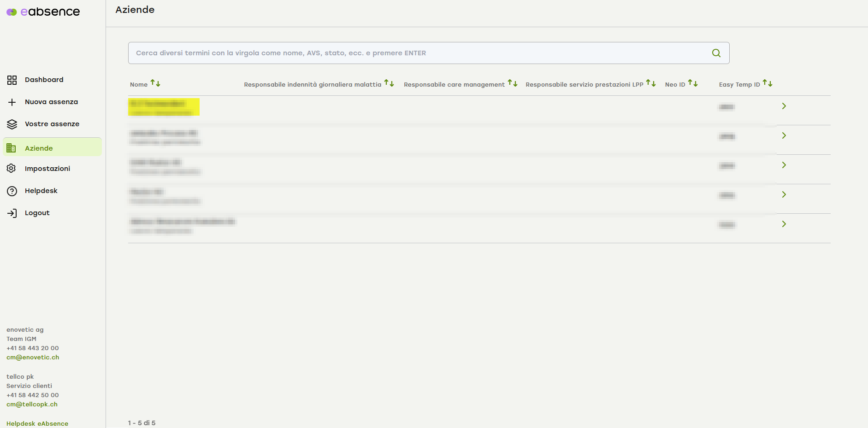Toggle sort for Easy Temp ID column
Viewport: 868px width, 428px height.
pos(768,83)
